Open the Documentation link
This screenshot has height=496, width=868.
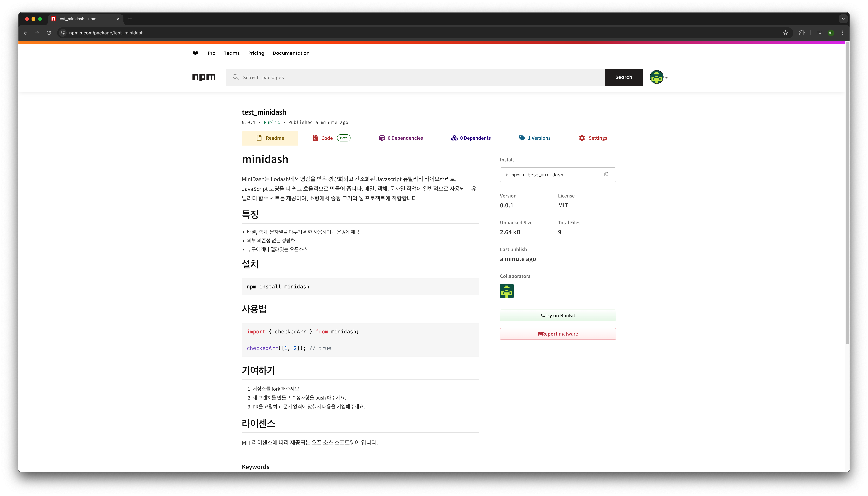tap(291, 53)
